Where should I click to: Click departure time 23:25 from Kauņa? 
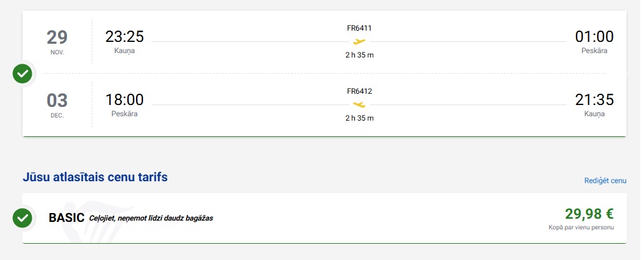[x=124, y=37]
